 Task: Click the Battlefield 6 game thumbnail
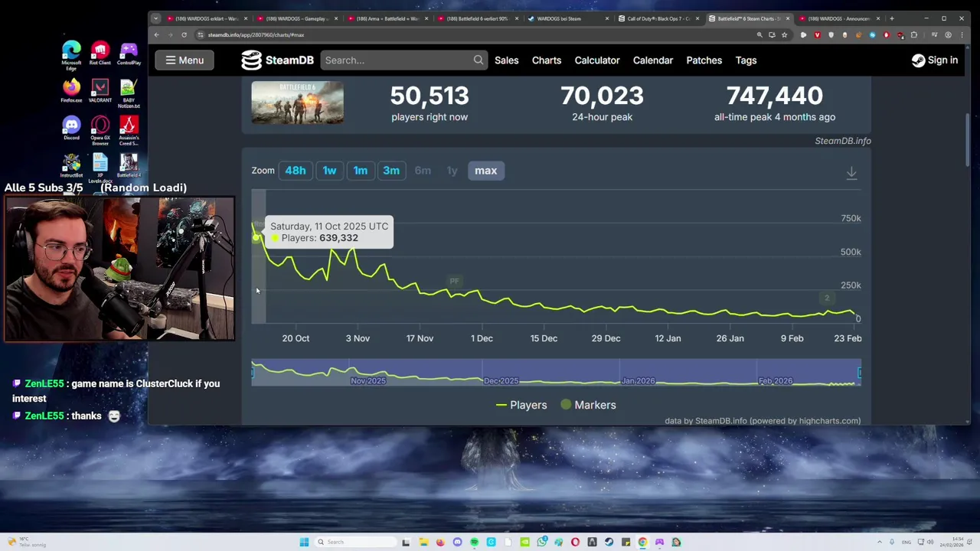pyautogui.click(x=297, y=103)
